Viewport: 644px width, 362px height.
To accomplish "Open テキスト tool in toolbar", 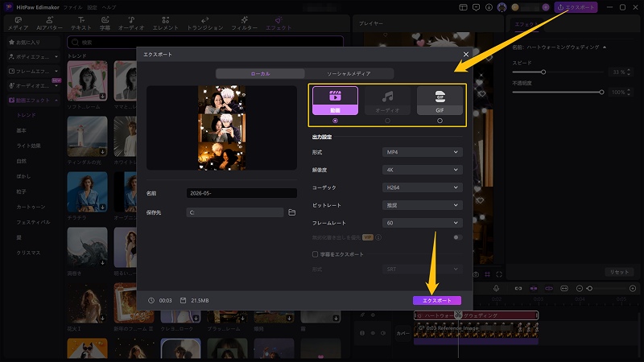I will [x=81, y=23].
